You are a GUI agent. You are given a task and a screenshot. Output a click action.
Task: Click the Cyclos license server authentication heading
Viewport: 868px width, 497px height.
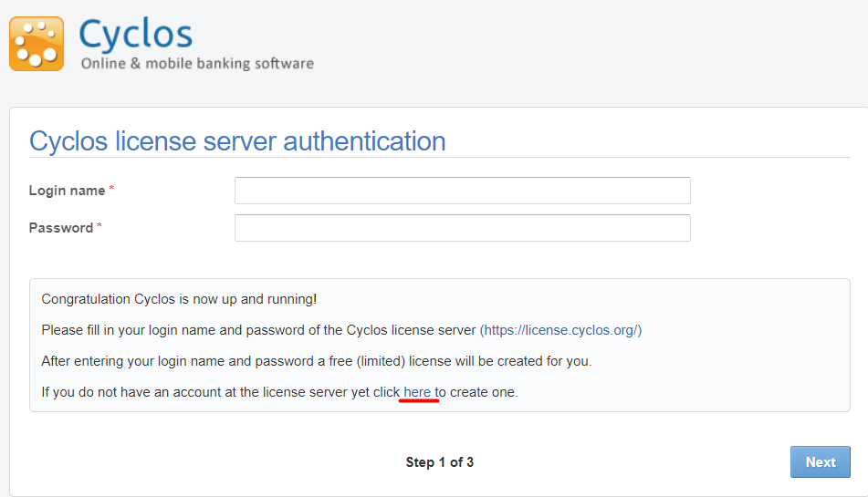[x=237, y=141]
